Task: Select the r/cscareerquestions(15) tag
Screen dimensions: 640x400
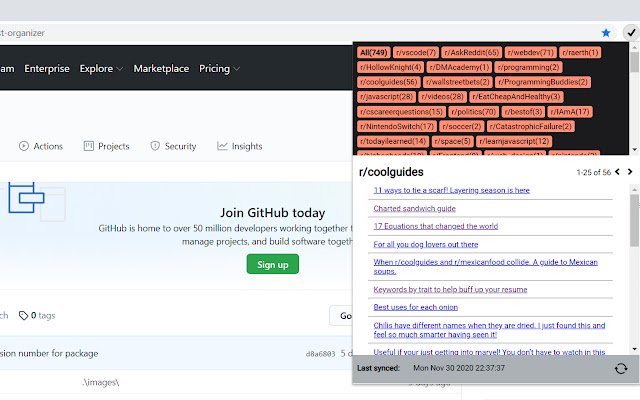Action: coord(401,111)
